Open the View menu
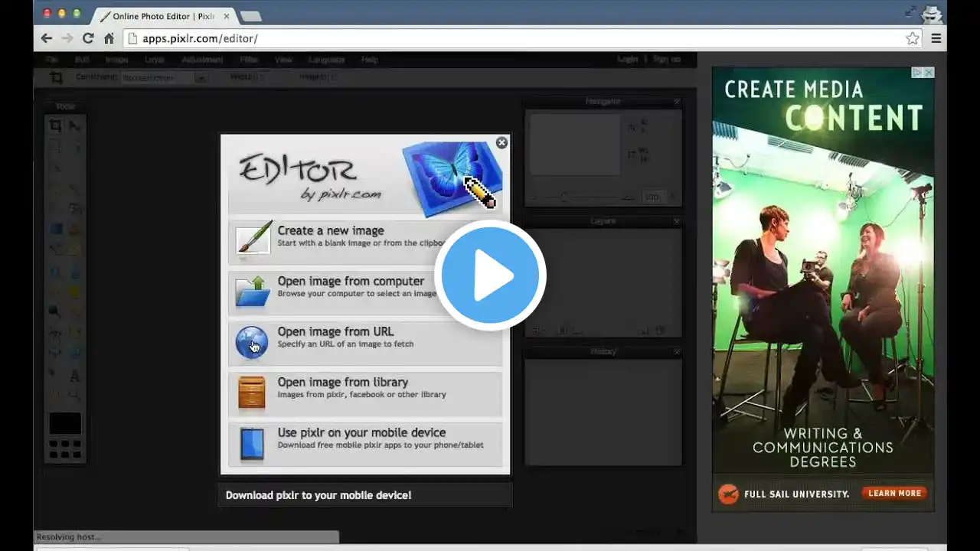The image size is (980, 551). point(283,60)
